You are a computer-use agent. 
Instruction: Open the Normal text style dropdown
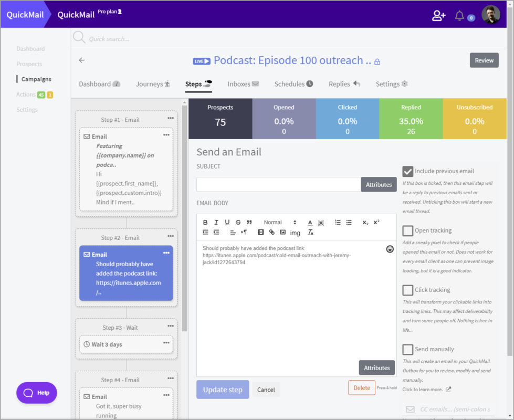tap(280, 223)
